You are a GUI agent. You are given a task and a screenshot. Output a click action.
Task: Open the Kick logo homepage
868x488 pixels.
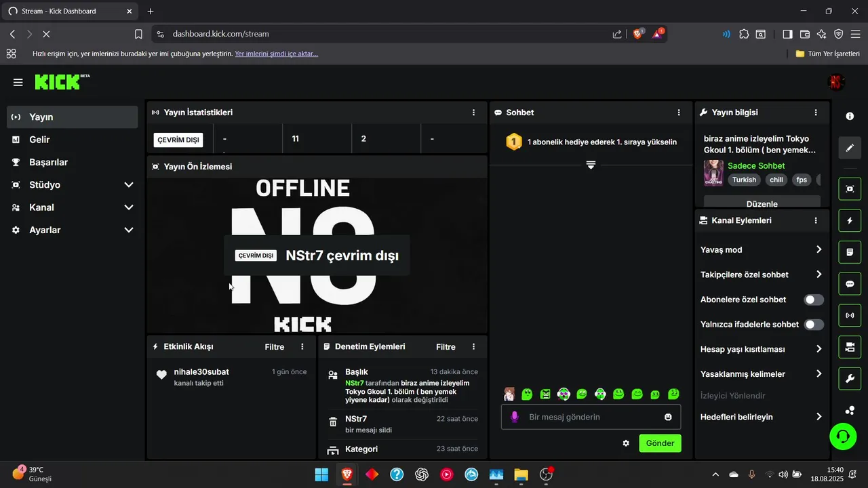62,82
